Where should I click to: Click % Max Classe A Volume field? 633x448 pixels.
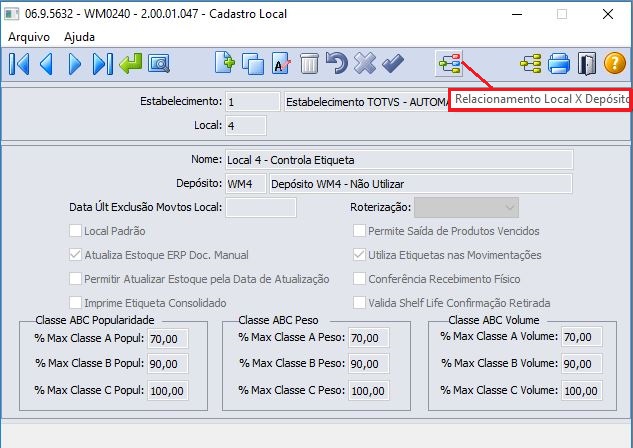pyautogui.click(x=582, y=337)
